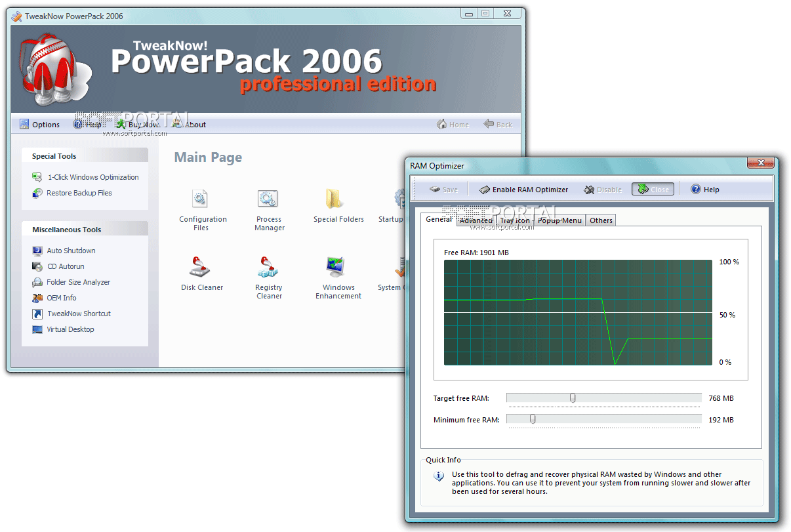Click the 768 MB target value

click(x=721, y=398)
